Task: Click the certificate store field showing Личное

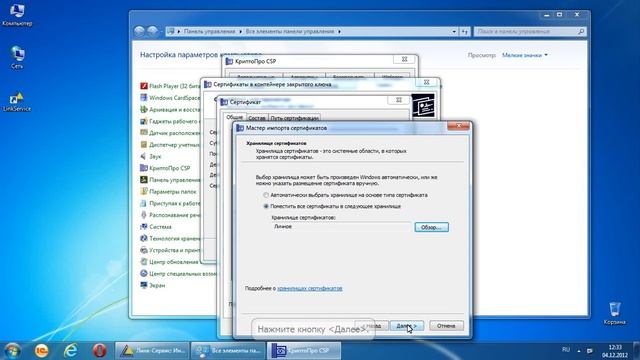Action: [x=342, y=227]
